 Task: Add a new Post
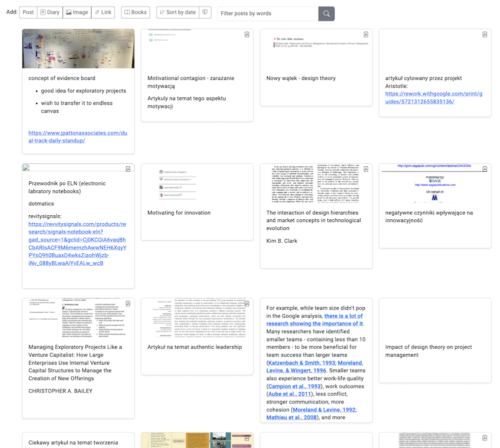[28, 12]
